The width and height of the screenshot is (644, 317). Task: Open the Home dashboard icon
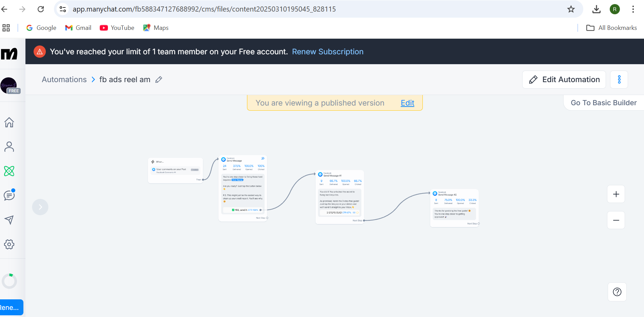[9, 123]
